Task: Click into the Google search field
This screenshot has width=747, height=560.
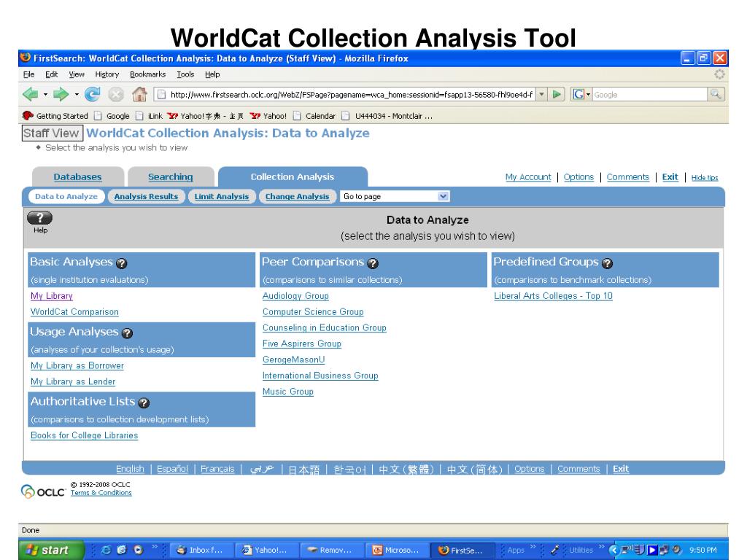Action: [x=650, y=94]
